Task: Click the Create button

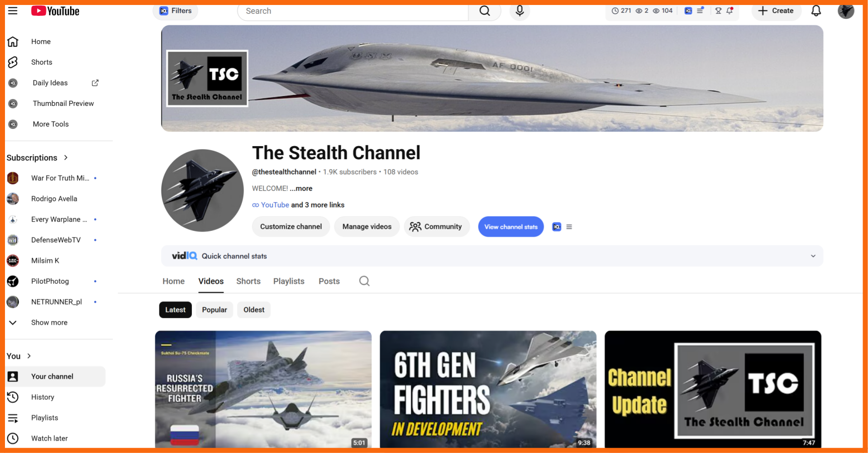Action: coord(776,11)
